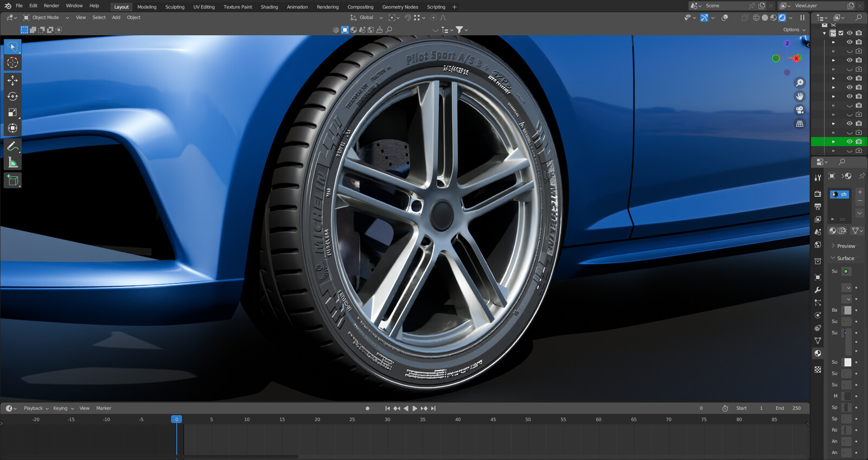
Task: Click the End frame field showing 250
Action: pos(788,408)
